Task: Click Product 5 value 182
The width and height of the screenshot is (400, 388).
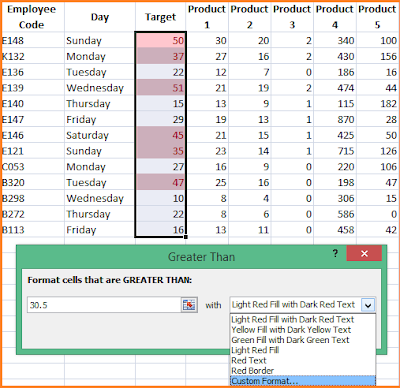Action: pos(377,104)
